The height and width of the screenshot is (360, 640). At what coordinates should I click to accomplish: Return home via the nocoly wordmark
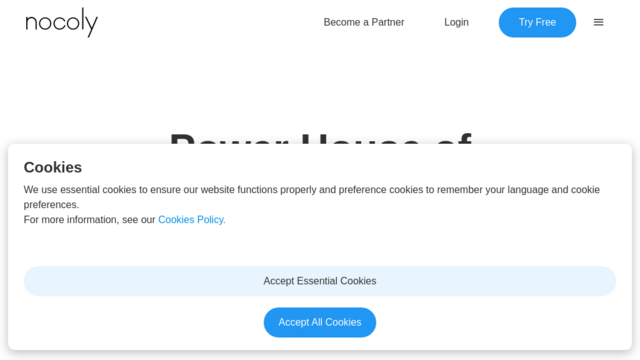(62, 22)
